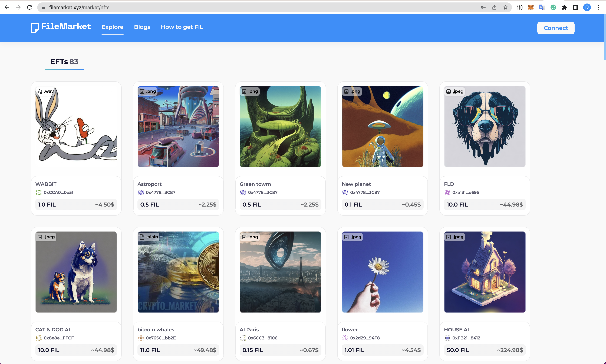Image resolution: width=606 pixels, height=364 pixels.
Task: Toggle the browser side panel icon
Action: (x=576, y=8)
